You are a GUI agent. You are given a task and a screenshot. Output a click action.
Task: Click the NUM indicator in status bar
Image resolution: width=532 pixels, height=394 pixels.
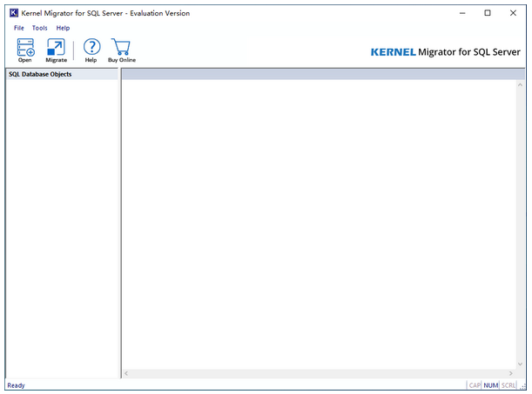click(490, 385)
